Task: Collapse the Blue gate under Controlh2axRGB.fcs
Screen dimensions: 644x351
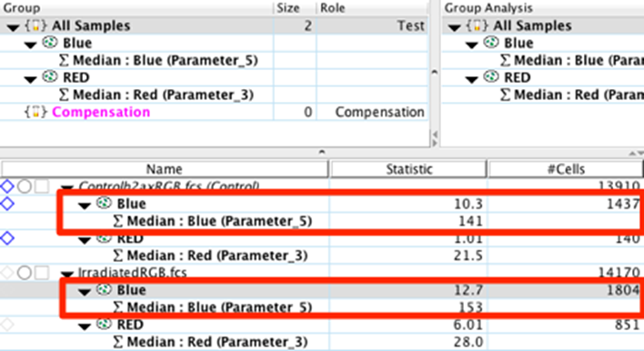Action: point(85,206)
